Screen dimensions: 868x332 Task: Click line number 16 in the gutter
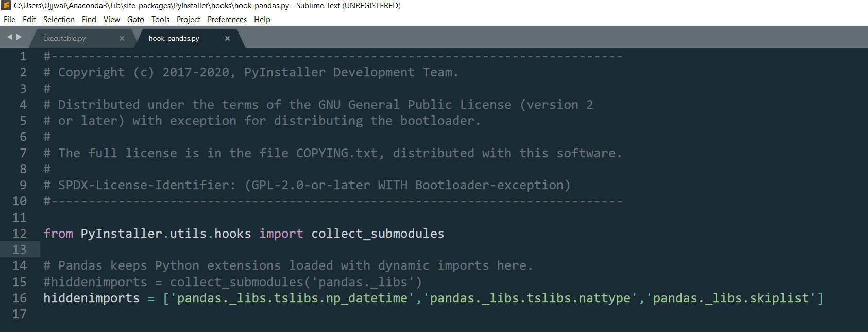coord(20,298)
